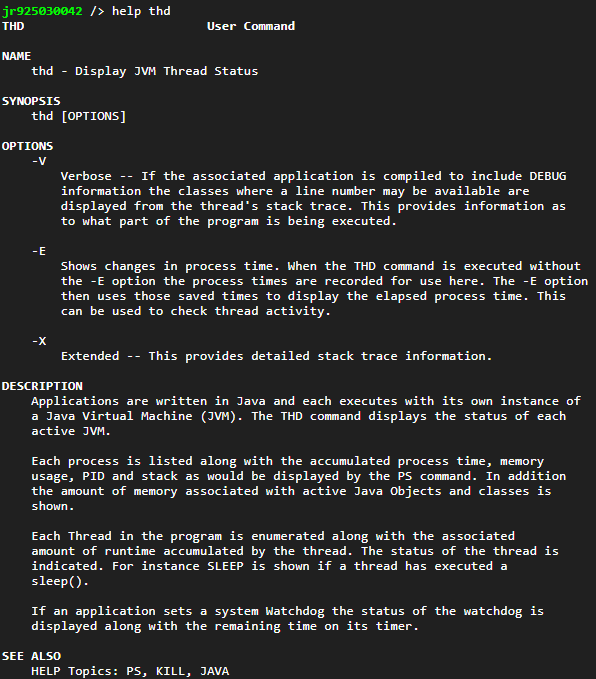Click the green jr925030042 prompt text
The image size is (596, 679).
(42, 11)
